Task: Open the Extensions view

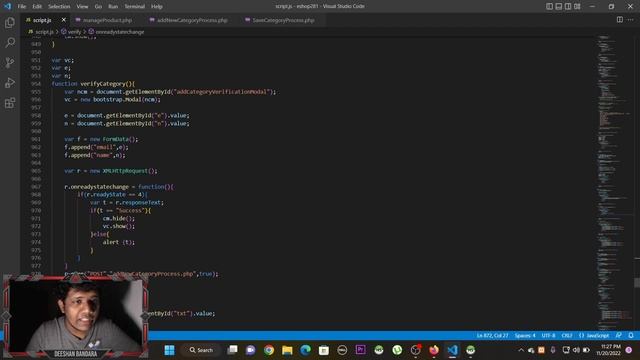Action: point(10,102)
